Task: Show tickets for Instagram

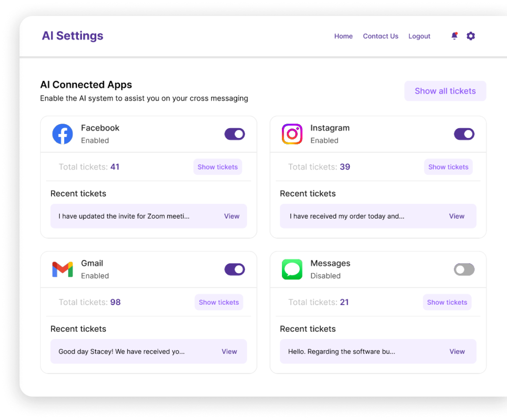Action: 448,167
